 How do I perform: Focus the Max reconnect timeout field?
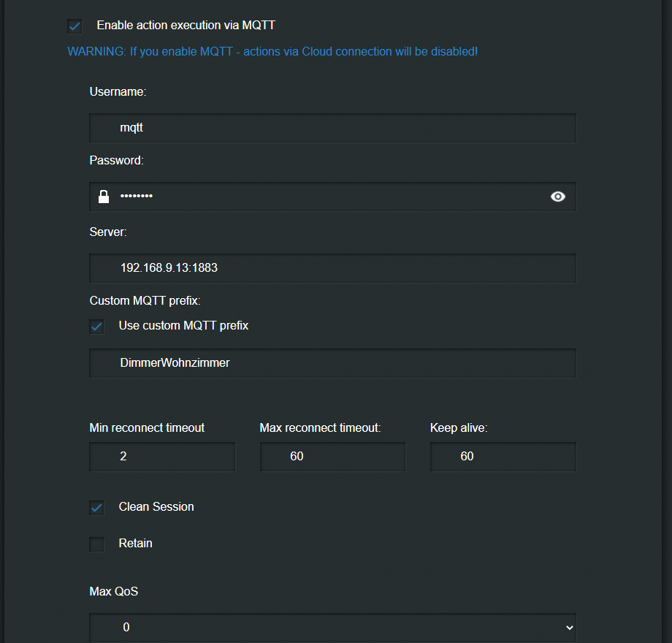pos(332,456)
